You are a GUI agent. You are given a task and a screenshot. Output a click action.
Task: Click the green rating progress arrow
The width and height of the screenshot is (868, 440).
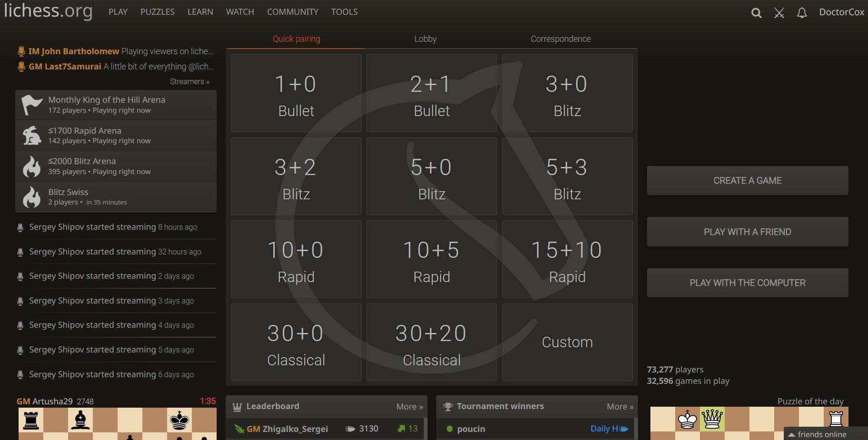pyautogui.click(x=401, y=429)
